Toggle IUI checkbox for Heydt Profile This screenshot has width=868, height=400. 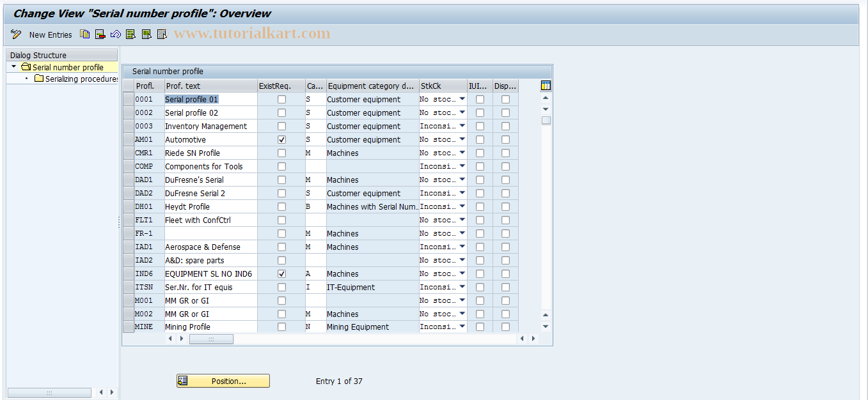point(480,206)
